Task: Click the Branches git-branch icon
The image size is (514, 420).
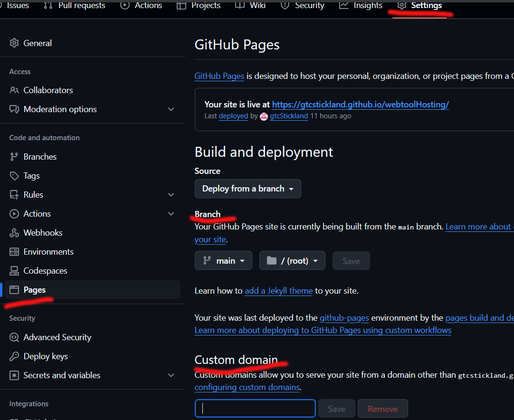Action: click(x=14, y=157)
